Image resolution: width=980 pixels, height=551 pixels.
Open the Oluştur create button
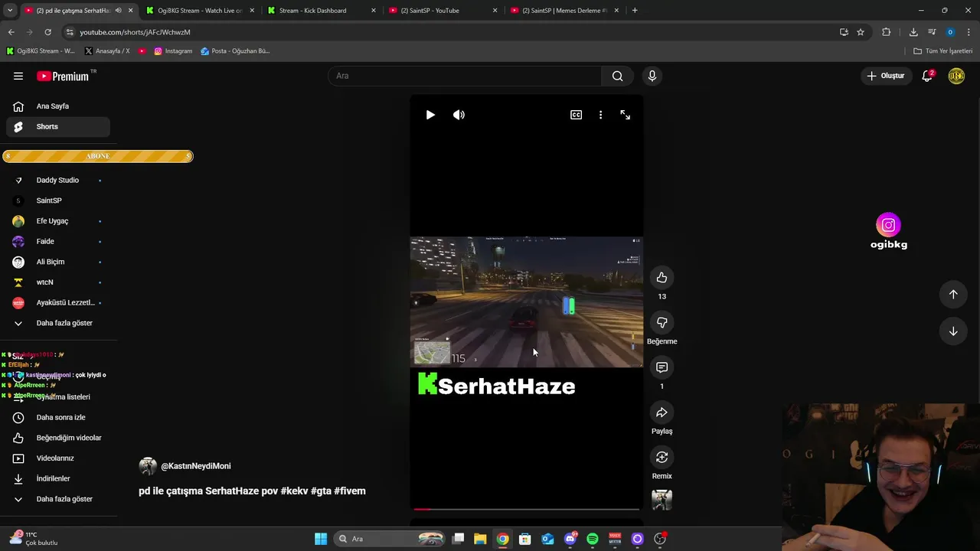[885, 76]
